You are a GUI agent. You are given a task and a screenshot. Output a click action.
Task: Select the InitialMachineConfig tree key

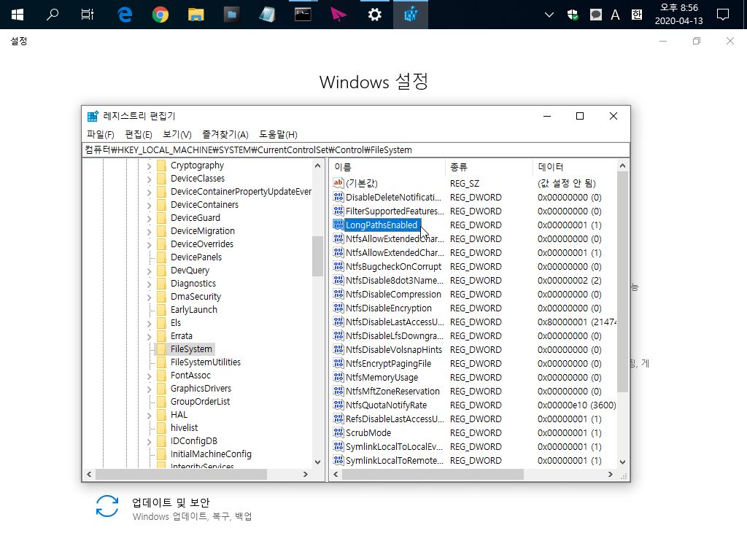coord(211,454)
